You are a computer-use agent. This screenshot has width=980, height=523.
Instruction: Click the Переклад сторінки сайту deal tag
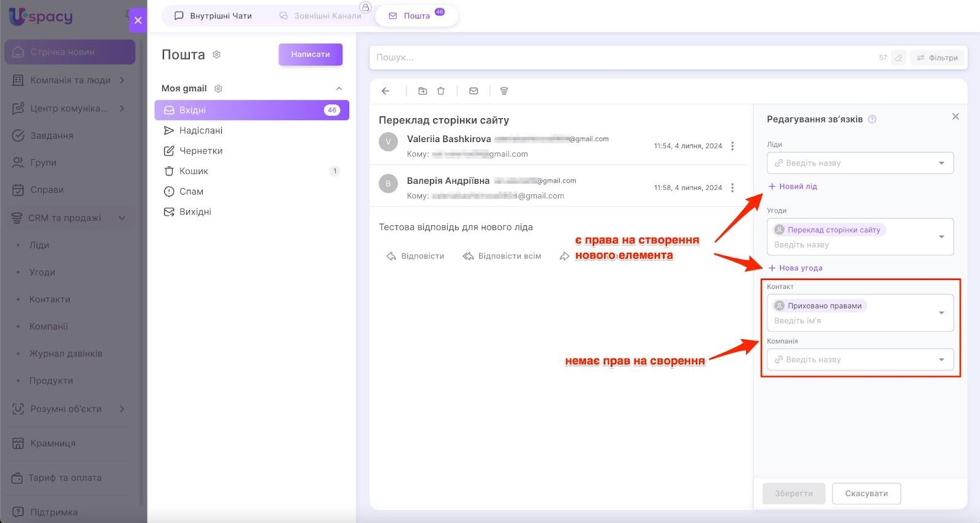point(829,230)
